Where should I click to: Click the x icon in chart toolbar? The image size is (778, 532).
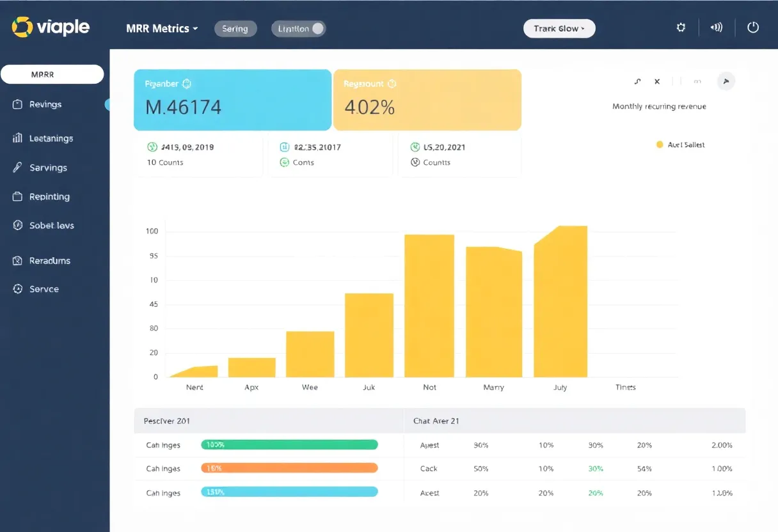(656, 81)
